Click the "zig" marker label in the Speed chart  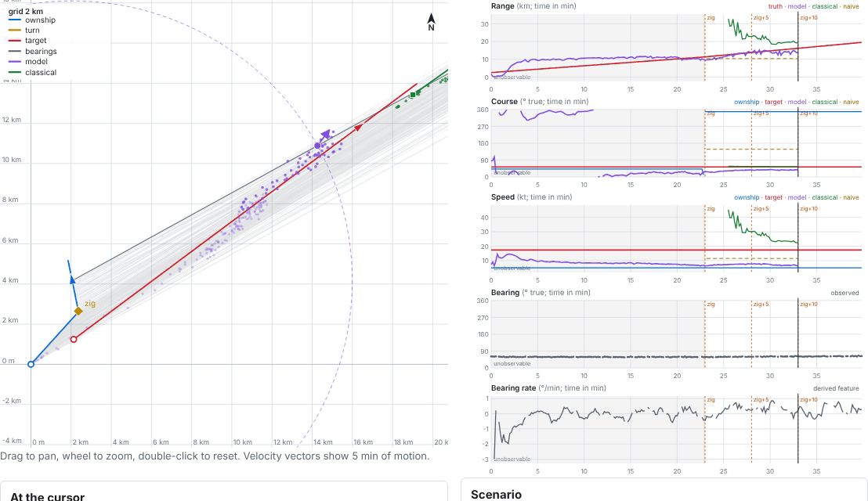coord(711,208)
